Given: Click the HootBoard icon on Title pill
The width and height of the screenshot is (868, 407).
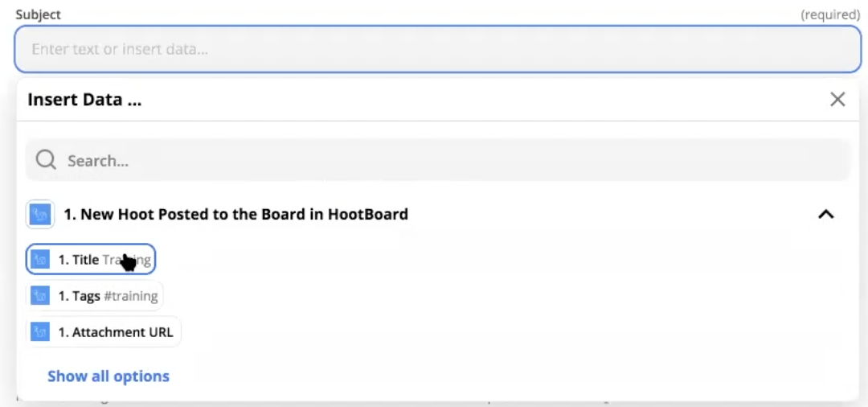Looking at the screenshot, I should coord(40,260).
